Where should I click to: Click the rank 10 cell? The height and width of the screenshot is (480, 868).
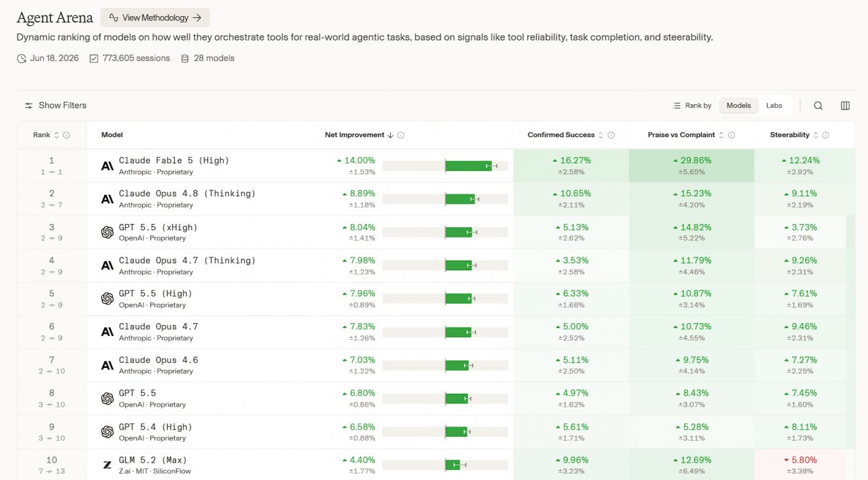(51, 465)
